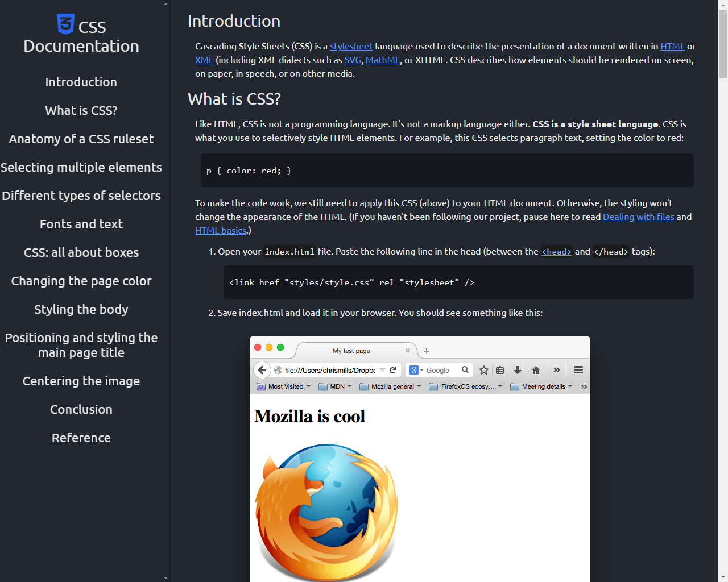
Task: Jump to Fonts and text section
Action: point(81,224)
